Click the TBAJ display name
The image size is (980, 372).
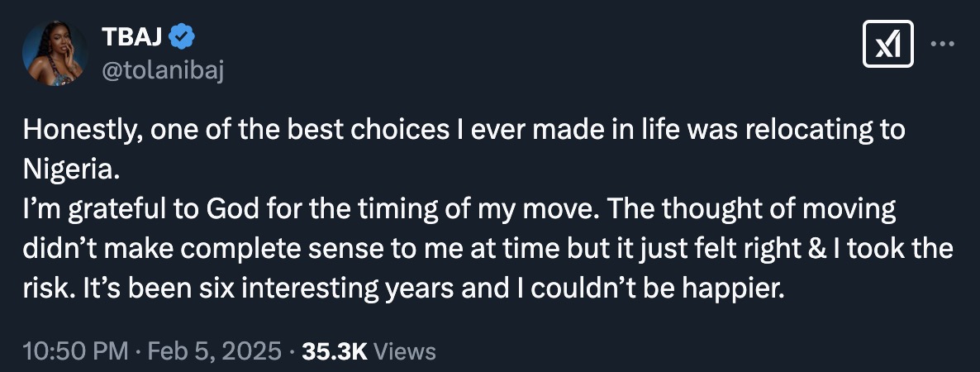(132, 36)
